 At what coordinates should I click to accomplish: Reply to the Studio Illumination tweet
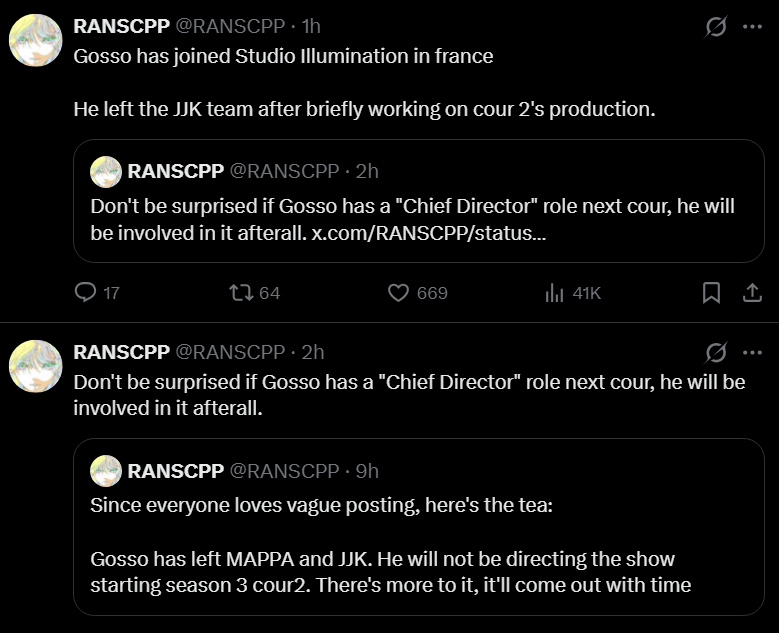pos(87,292)
